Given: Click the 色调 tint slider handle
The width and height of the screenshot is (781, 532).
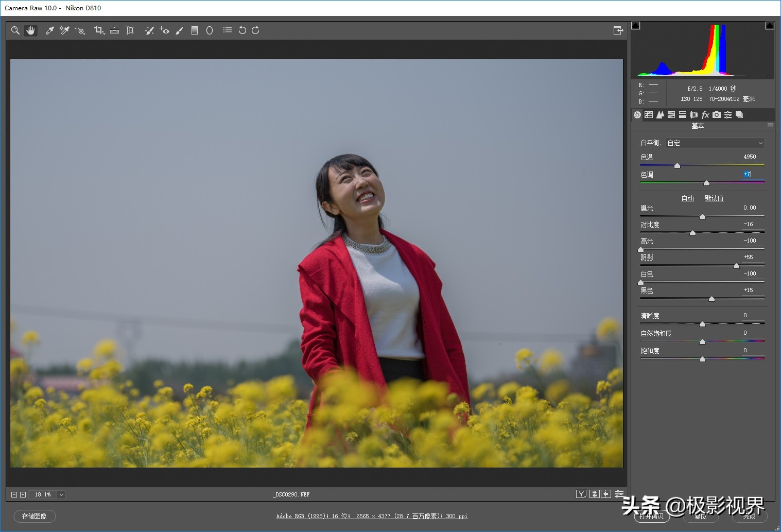Looking at the screenshot, I should coord(706,183).
